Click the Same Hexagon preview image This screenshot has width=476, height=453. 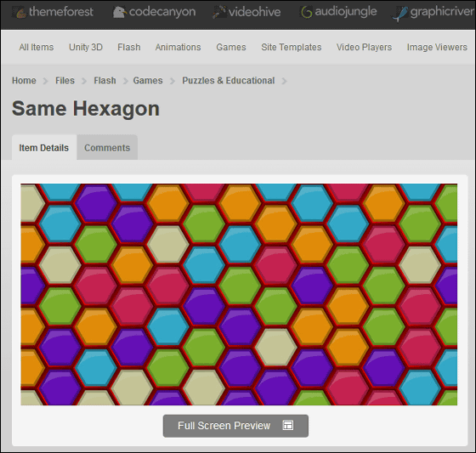pyautogui.click(x=239, y=294)
